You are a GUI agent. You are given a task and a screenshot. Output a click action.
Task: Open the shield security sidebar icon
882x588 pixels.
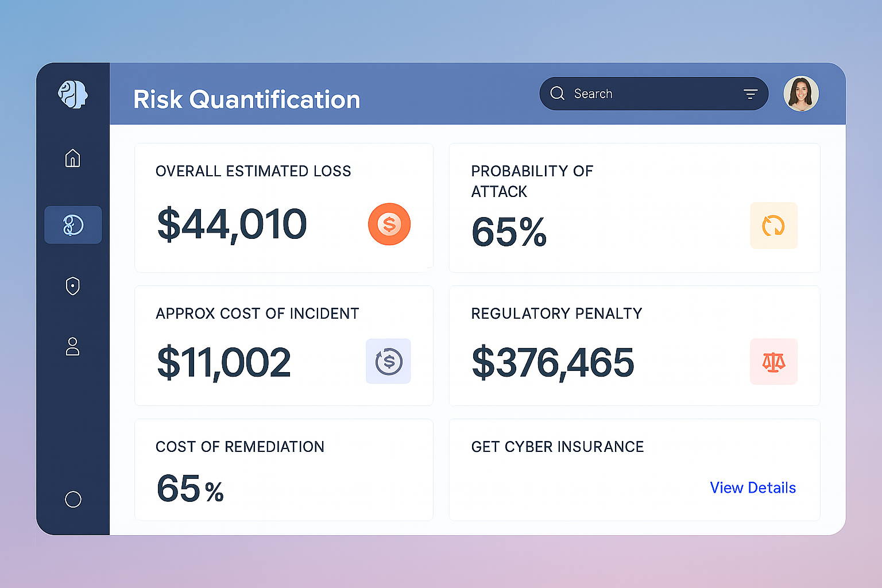click(73, 286)
